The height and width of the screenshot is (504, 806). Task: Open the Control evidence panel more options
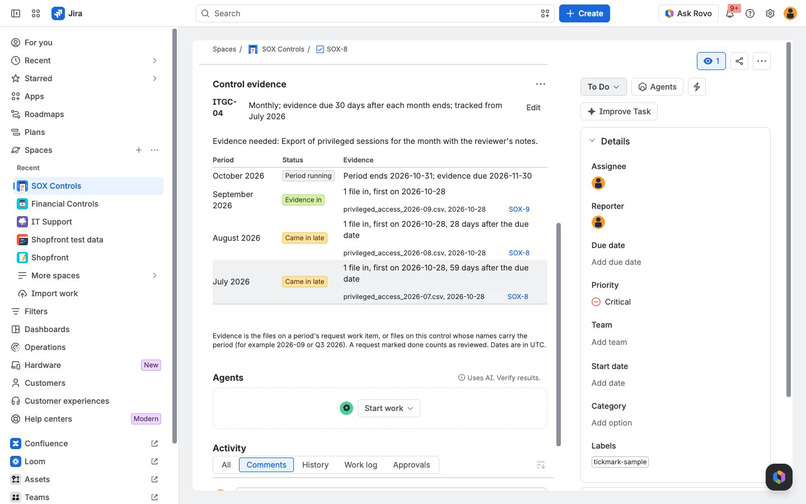point(540,84)
